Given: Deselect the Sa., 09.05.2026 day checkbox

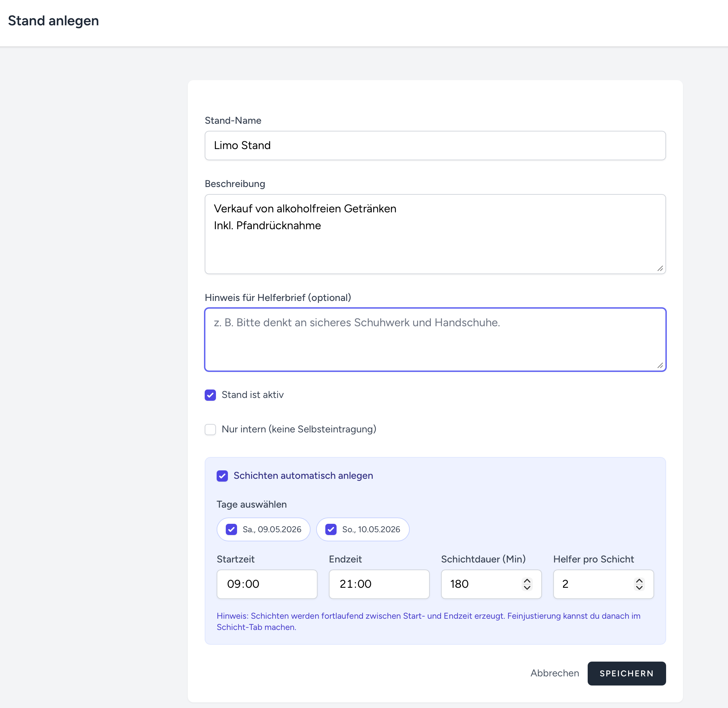Looking at the screenshot, I should [231, 529].
